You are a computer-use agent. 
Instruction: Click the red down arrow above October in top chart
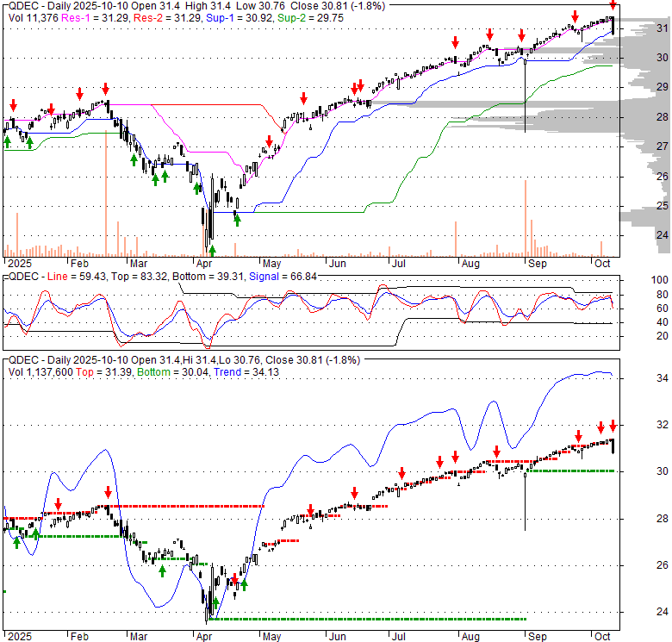point(613,5)
